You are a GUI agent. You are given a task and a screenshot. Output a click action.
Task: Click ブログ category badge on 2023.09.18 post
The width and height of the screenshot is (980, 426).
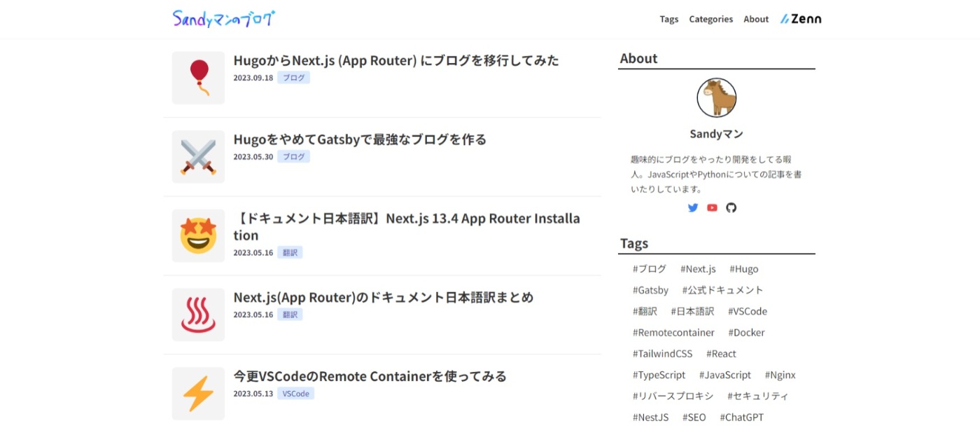pyautogui.click(x=293, y=78)
